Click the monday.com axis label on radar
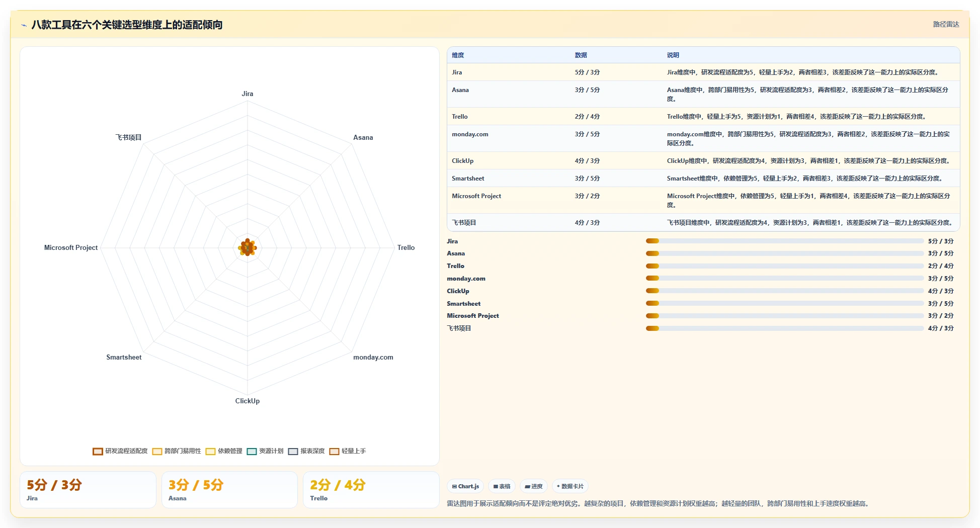Image resolution: width=980 pixels, height=528 pixels. 373,357
